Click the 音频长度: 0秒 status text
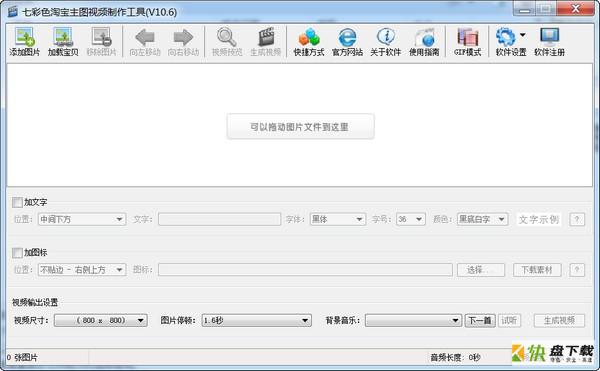 pyautogui.click(x=455, y=358)
